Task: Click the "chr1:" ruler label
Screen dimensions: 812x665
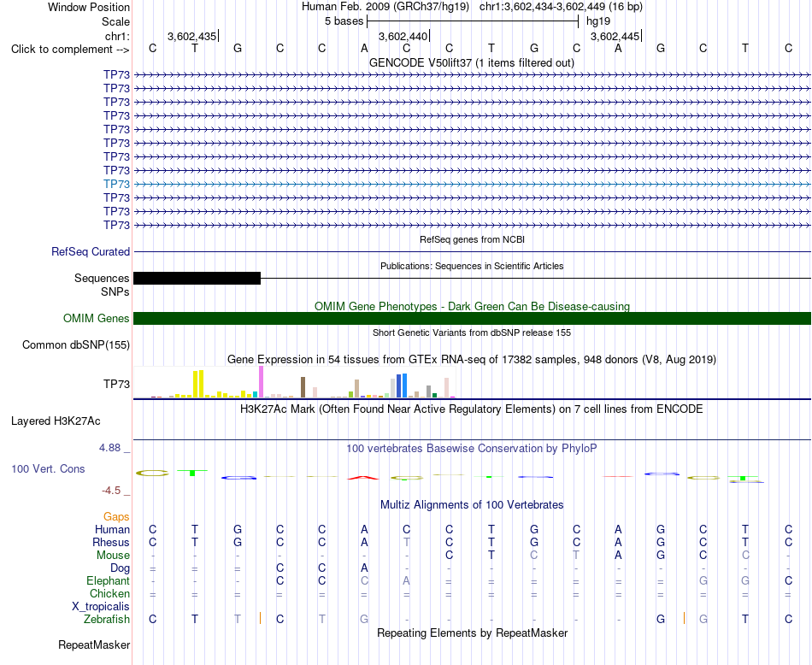Action: tap(117, 36)
